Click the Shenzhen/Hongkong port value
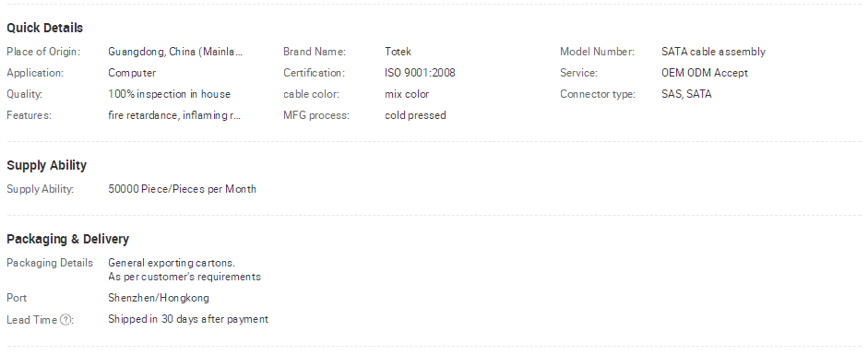This screenshot has height=355, width=868. pyautogui.click(x=159, y=298)
